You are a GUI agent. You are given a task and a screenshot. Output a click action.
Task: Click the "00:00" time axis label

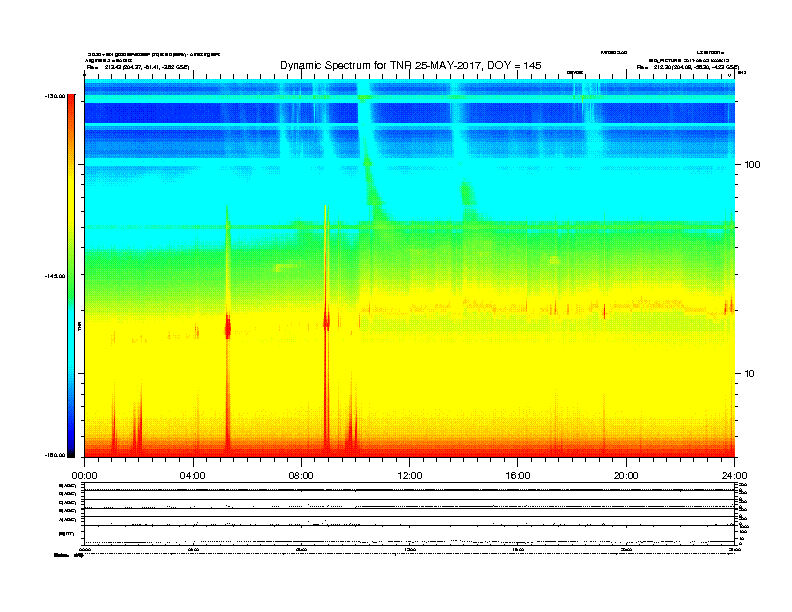(84, 476)
